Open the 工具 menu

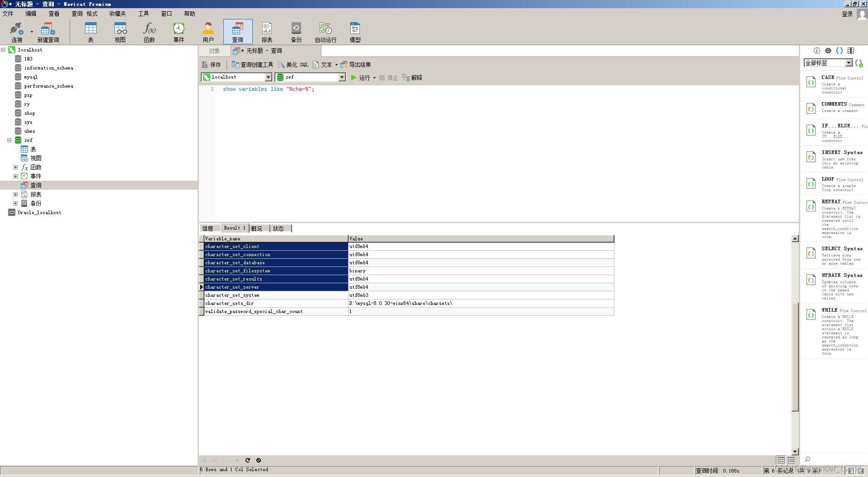(143, 14)
